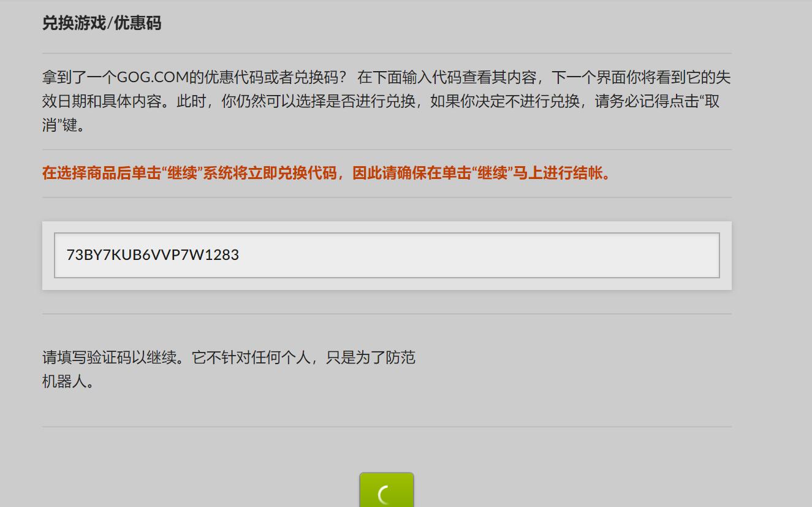Click the 只是为了 phrase in the captcha instruction
The width and height of the screenshot is (812, 507).
[x=355, y=357]
